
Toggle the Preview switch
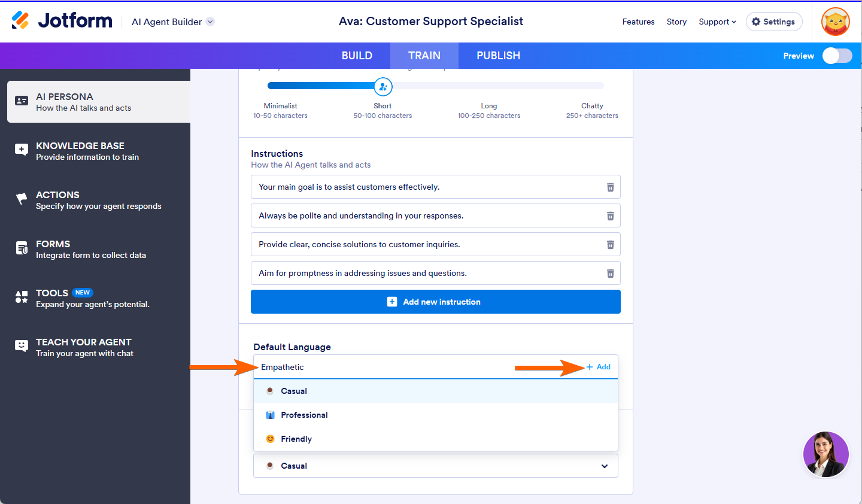point(837,56)
